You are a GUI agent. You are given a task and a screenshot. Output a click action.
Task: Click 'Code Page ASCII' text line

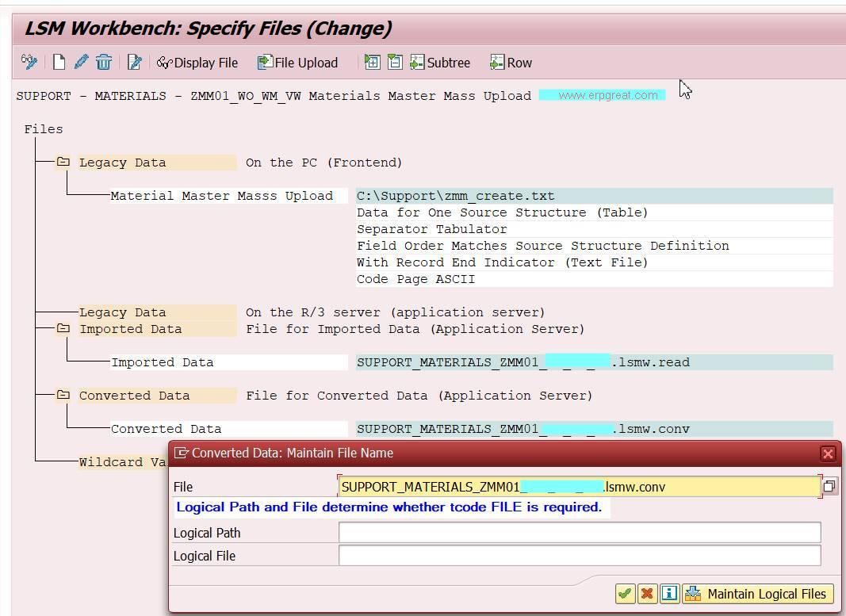[x=416, y=279]
